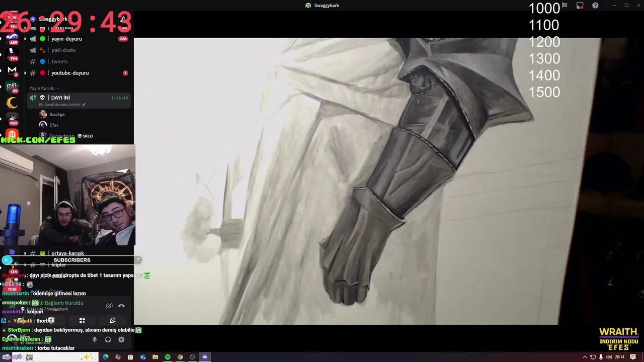The image size is (644, 362).
Task: Switch to Discord in taskbar
Action: 205,357
